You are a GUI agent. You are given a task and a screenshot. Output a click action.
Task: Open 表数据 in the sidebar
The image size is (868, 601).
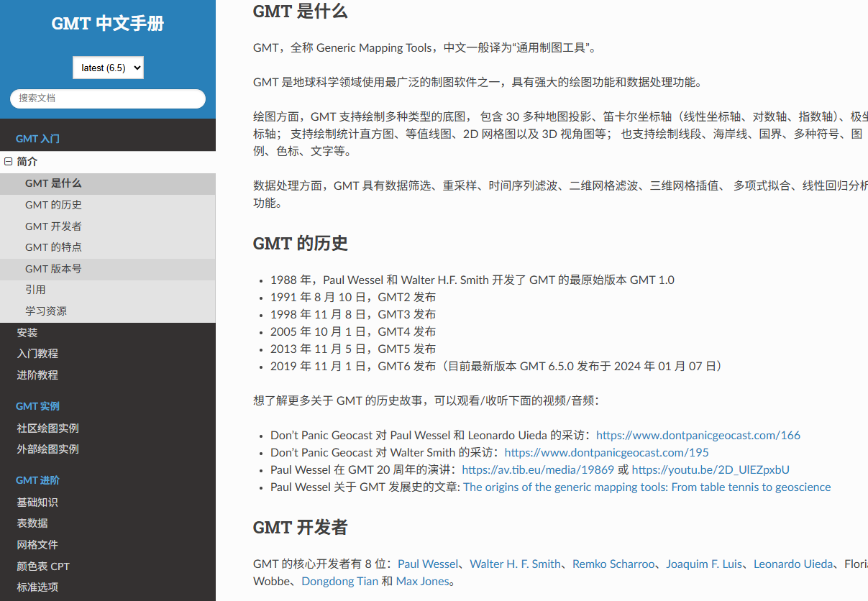point(108,523)
